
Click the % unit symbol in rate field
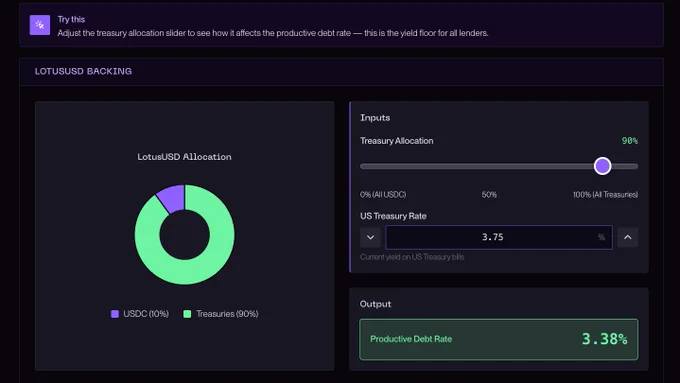602,237
